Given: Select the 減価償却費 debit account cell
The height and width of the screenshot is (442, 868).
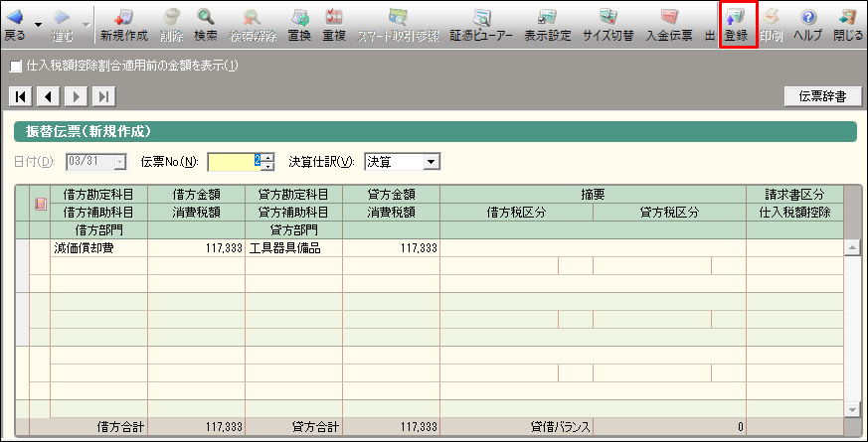Looking at the screenshot, I should coord(98,248).
